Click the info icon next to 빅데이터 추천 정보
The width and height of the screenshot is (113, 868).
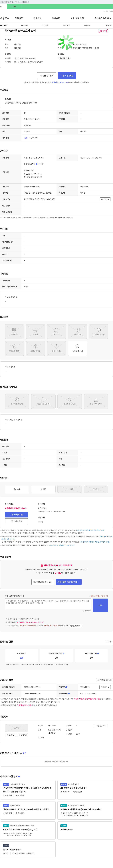click(x=19, y=777)
